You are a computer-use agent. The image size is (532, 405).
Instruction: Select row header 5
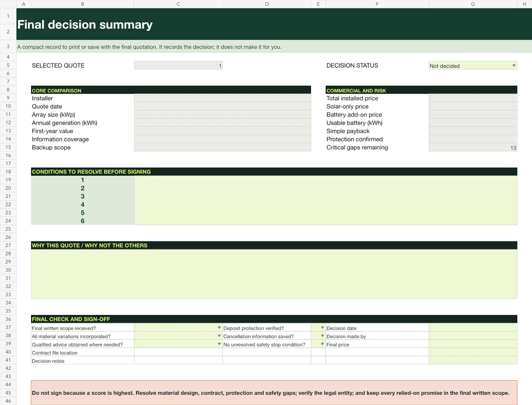(8, 65)
